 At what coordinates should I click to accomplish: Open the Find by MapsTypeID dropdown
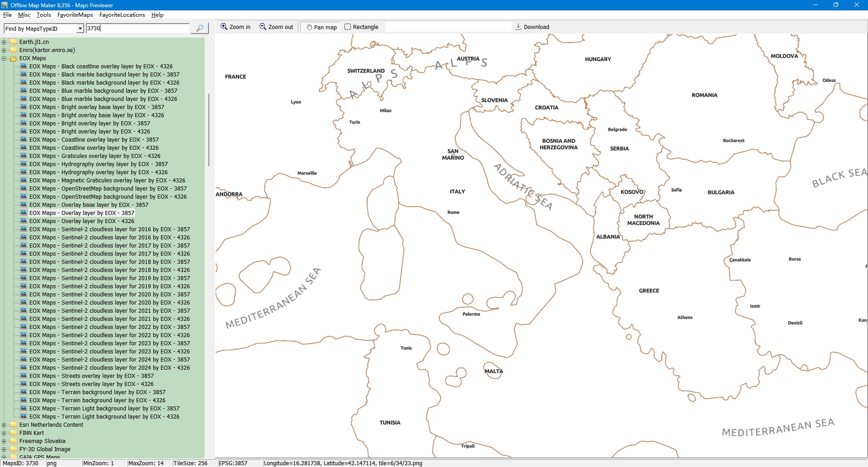coord(80,29)
